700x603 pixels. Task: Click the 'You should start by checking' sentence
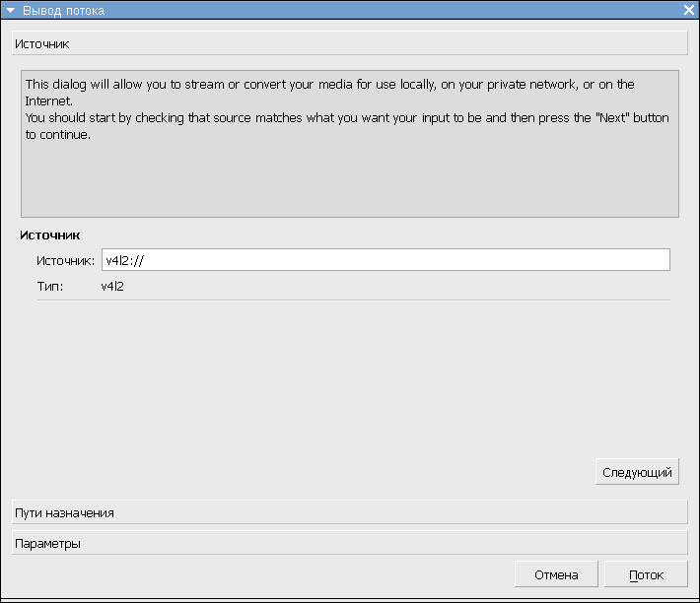coord(347,126)
